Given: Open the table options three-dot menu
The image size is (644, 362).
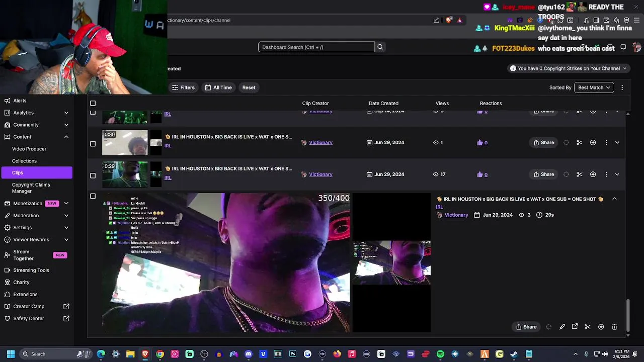Looking at the screenshot, I should coord(622,87).
